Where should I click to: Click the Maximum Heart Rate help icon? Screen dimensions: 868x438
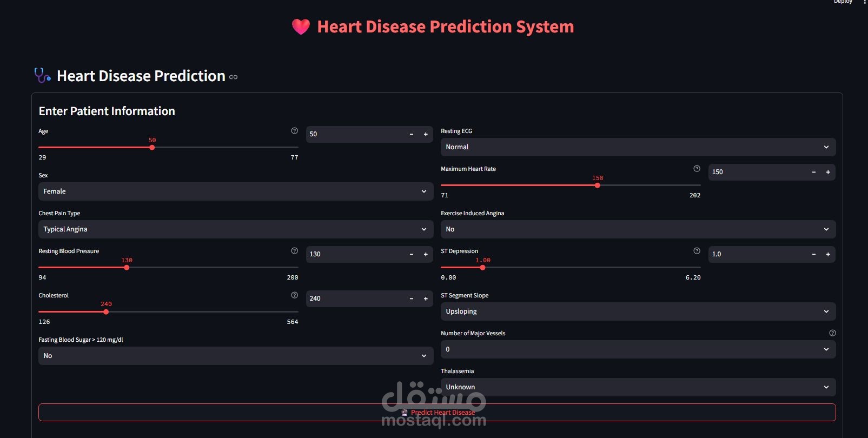point(697,169)
